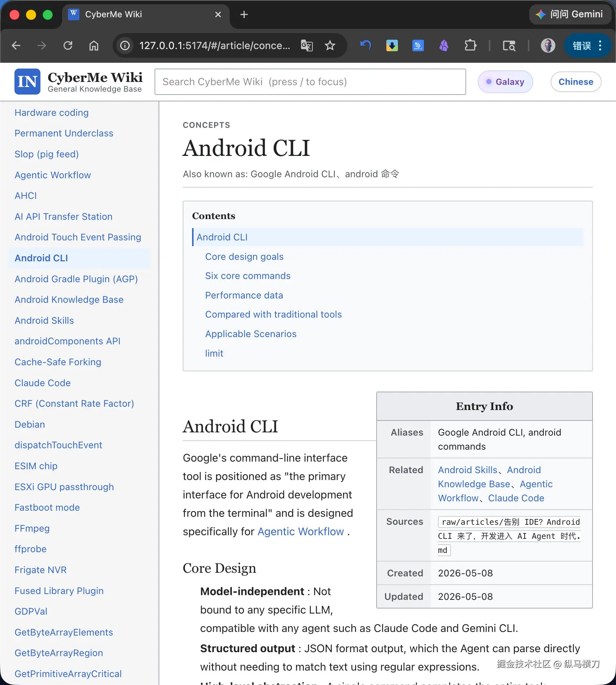
Task: Jump to limit section in Contents
Action: 214,353
